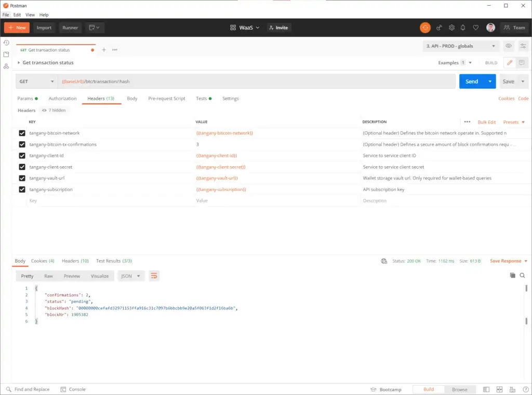Open History sidebar icon
This screenshot has width=532, height=395.
pos(6,43)
